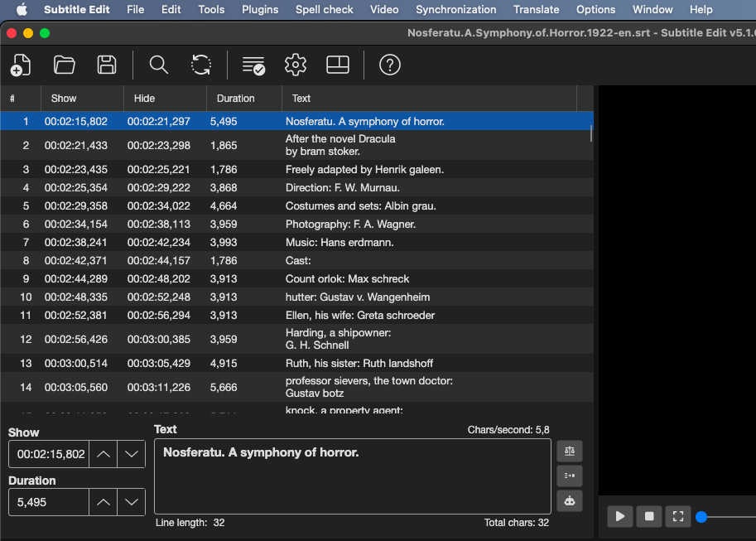Image resolution: width=756 pixels, height=541 pixels.
Task: Save the subtitle with the floppy disk icon
Action: pyautogui.click(x=107, y=65)
